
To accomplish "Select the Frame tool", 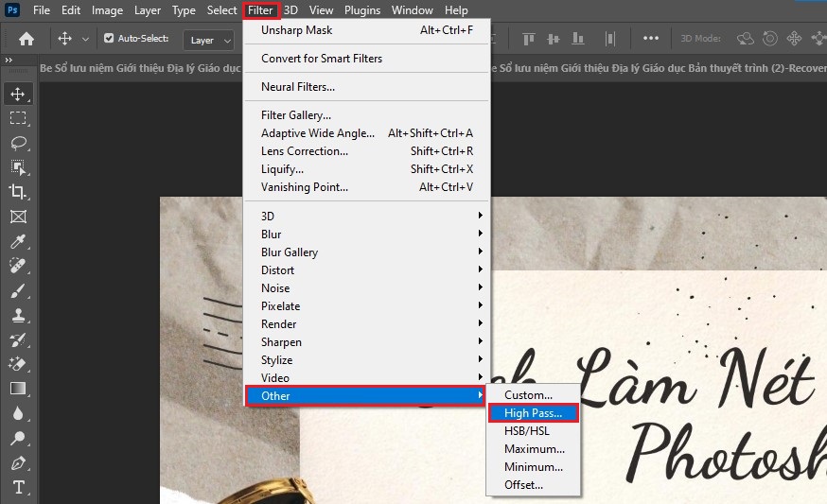I will click(x=18, y=217).
